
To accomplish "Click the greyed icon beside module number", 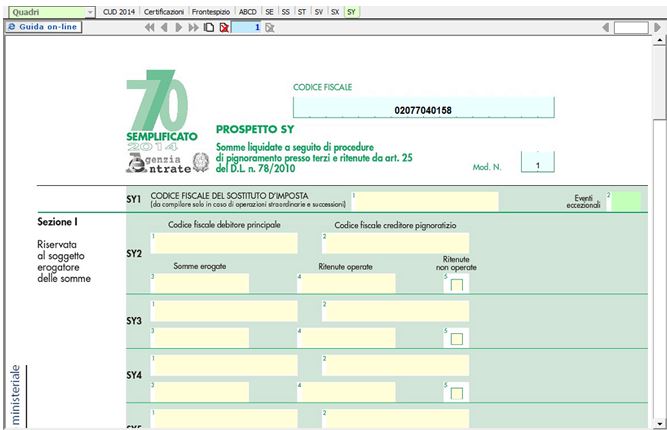I will point(270,28).
